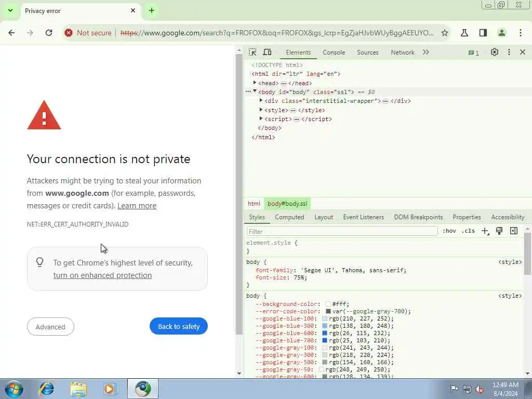Click Back to safety button
The width and height of the screenshot is (532, 399).
point(179,326)
